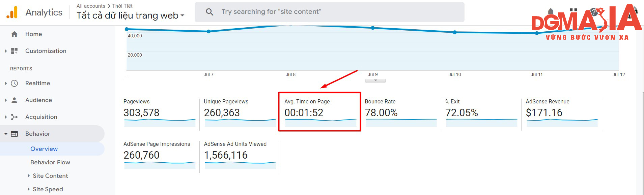644x195 pixels.
Task: Select Behavior Flow report
Action: 50,162
